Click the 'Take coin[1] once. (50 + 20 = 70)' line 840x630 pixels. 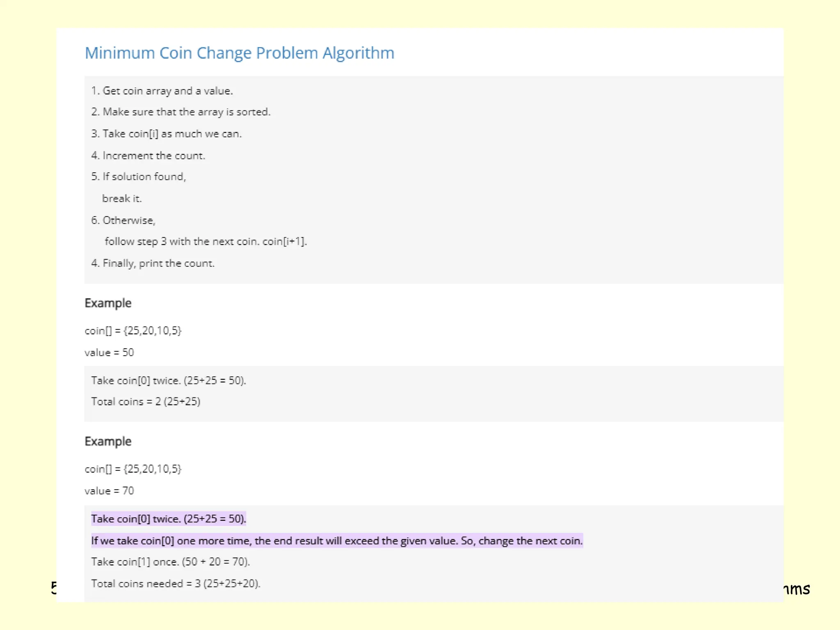pos(170,562)
